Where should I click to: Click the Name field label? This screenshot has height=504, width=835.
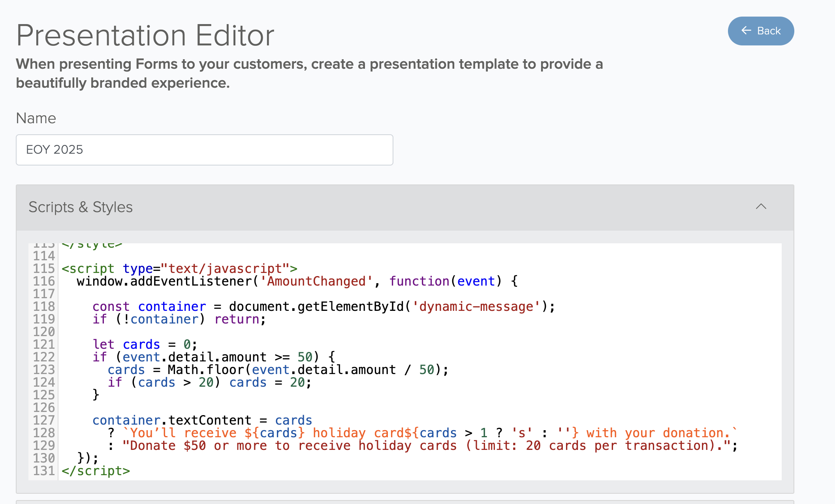click(x=36, y=118)
